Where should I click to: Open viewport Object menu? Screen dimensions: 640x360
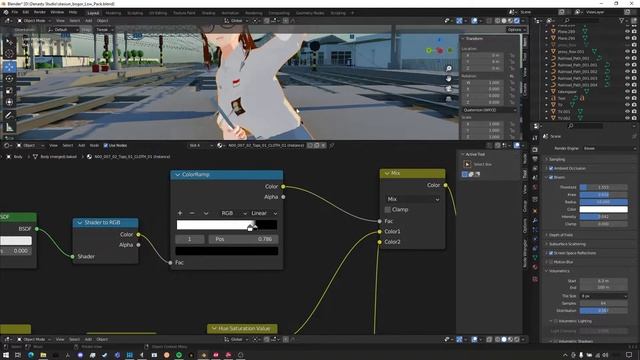coord(102,20)
